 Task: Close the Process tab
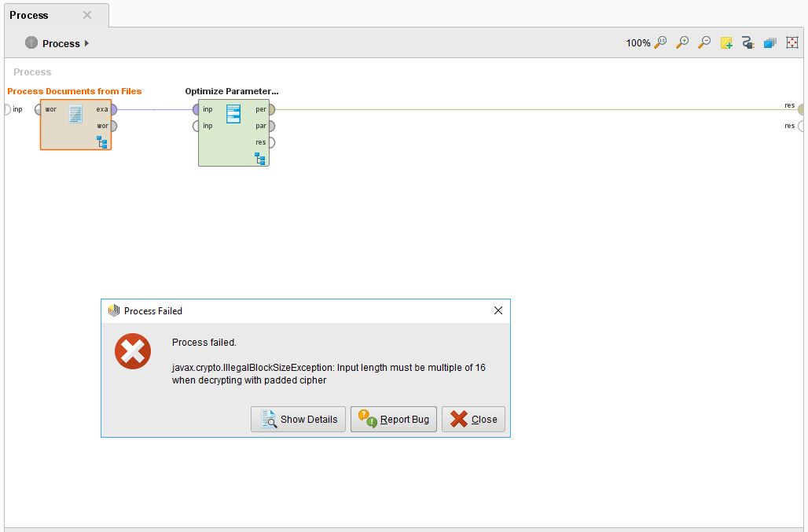(x=86, y=15)
